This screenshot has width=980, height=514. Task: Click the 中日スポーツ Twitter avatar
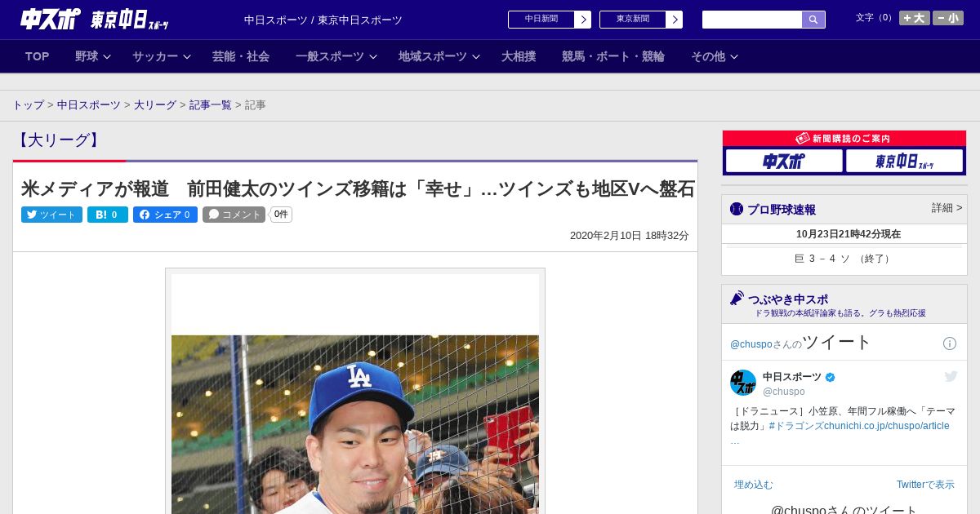pyautogui.click(x=743, y=383)
